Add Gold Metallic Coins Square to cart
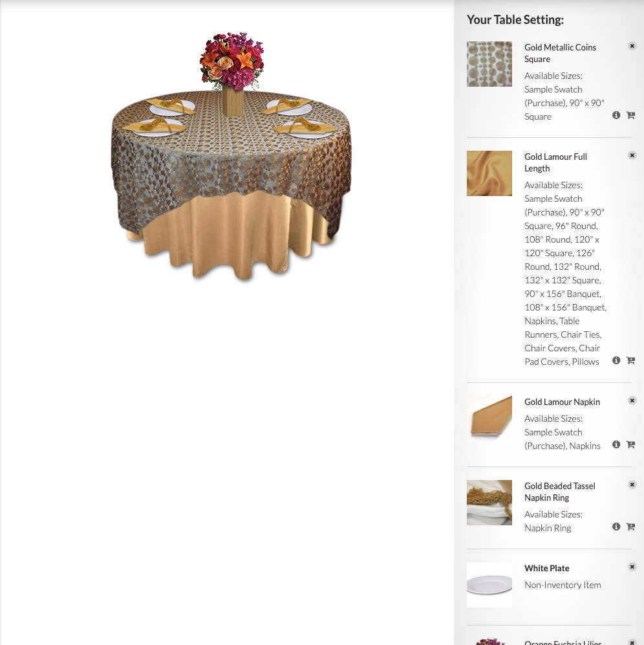 630,115
